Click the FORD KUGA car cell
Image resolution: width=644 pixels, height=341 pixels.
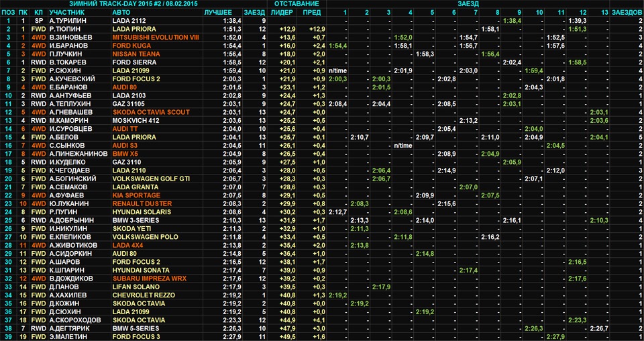click(x=131, y=46)
